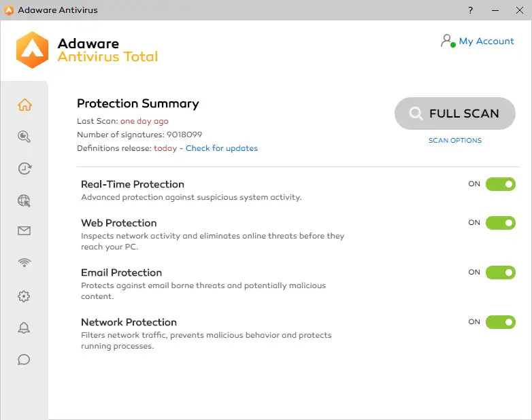Open the Home sidebar icon
532x420 pixels.
(x=24, y=105)
